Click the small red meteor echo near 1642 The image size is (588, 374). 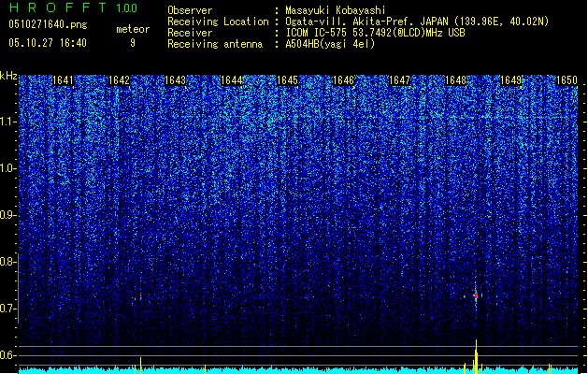[x=140, y=296]
